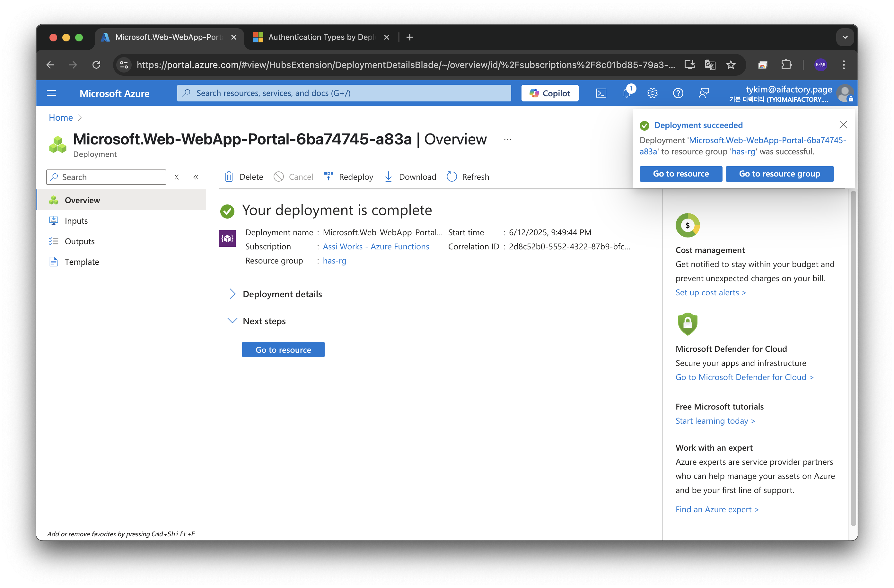Open portal settings gear
This screenshot has height=588, width=894.
click(x=652, y=93)
